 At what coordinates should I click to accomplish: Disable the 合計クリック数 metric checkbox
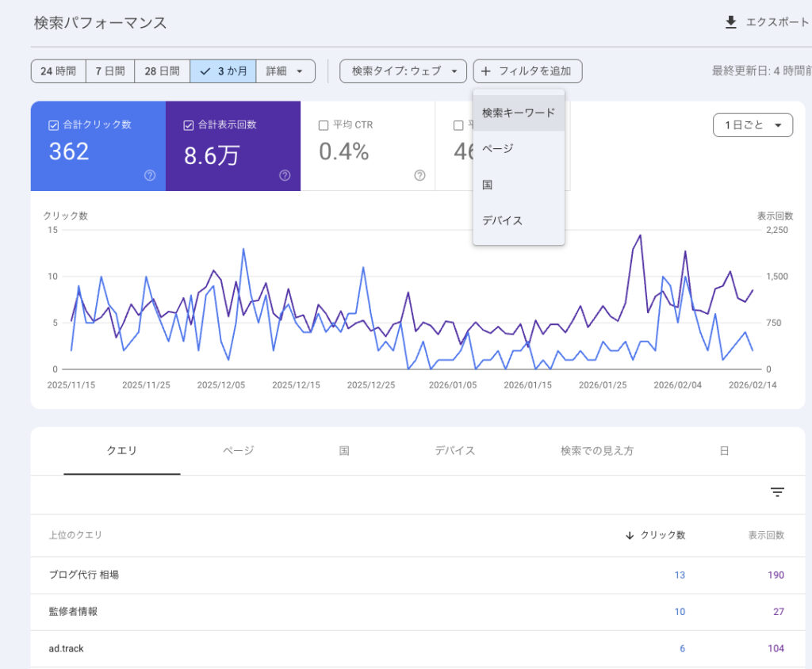[54, 124]
